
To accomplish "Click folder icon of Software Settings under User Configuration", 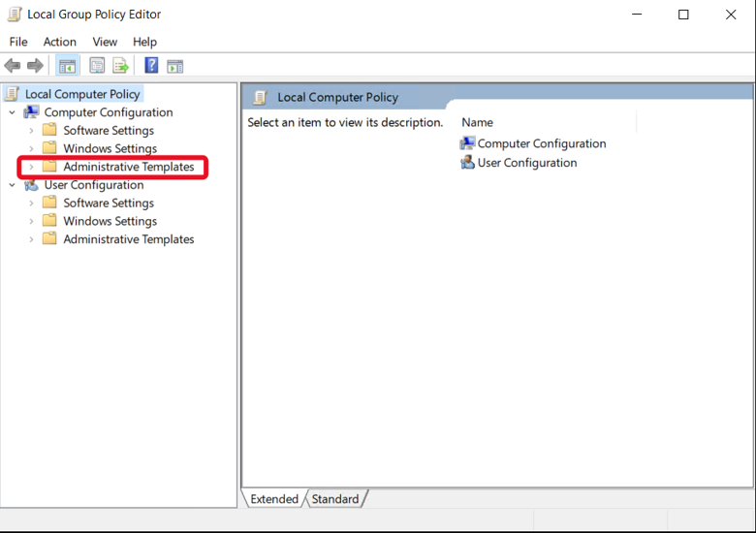I will click(x=49, y=202).
